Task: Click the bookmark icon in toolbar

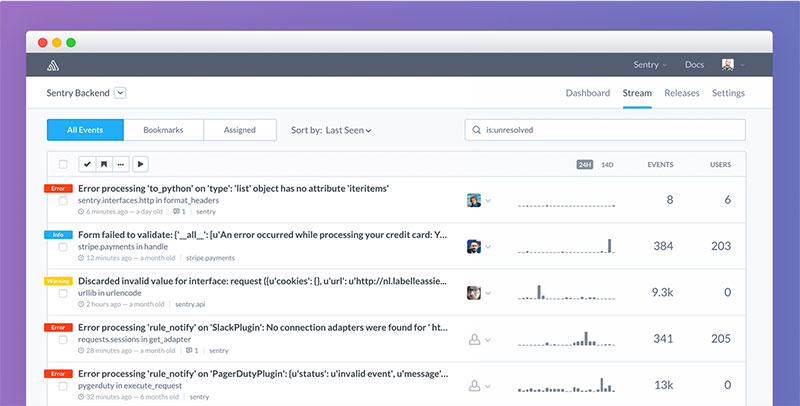Action: point(104,164)
